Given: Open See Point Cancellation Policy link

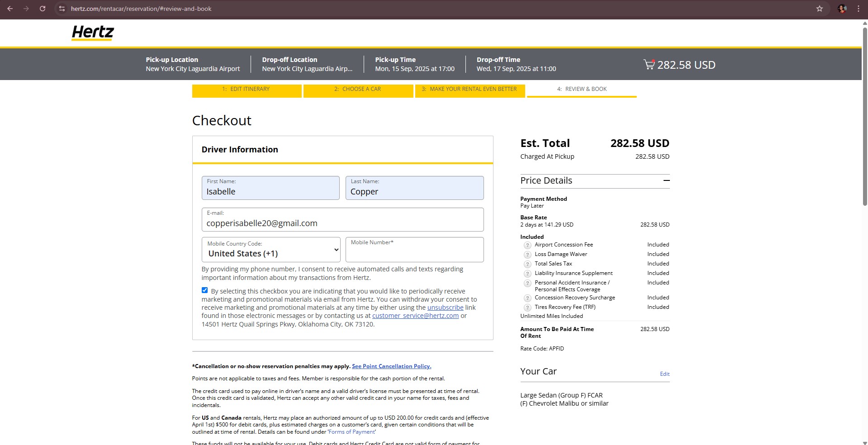Looking at the screenshot, I should pyautogui.click(x=391, y=366).
